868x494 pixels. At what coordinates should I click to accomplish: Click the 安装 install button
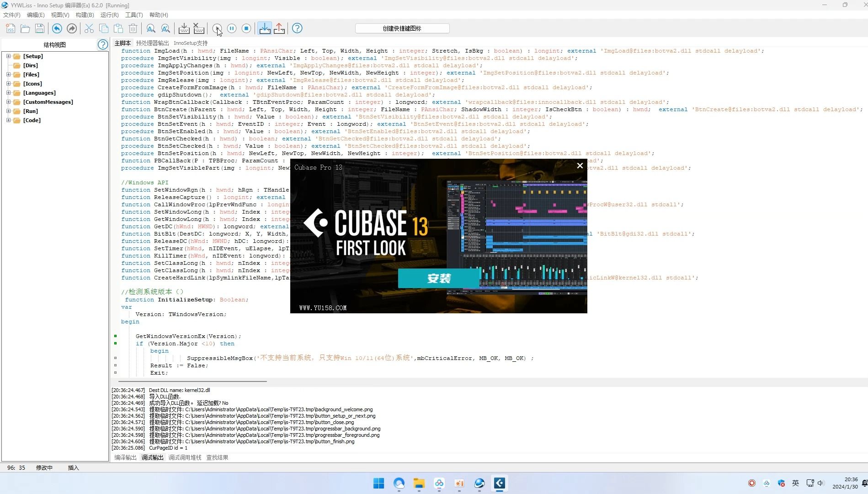tap(439, 278)
